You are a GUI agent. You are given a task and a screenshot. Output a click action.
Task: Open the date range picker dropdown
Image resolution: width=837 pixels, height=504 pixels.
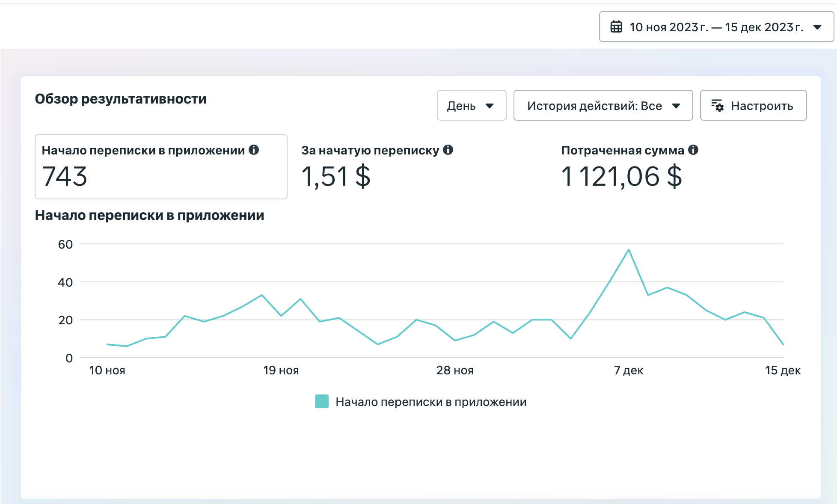[716, 27]
